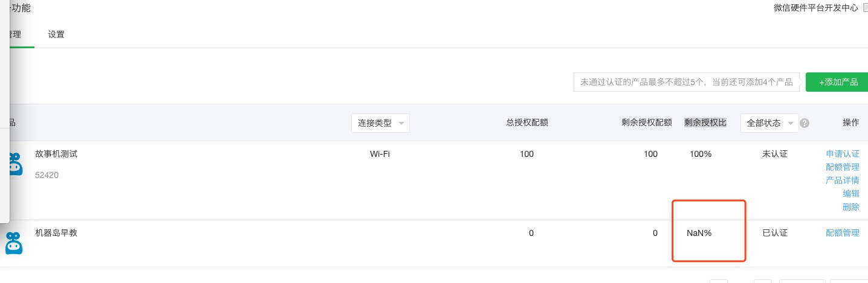
Task: Click the question mark help icon
Action: click(805, 123)
